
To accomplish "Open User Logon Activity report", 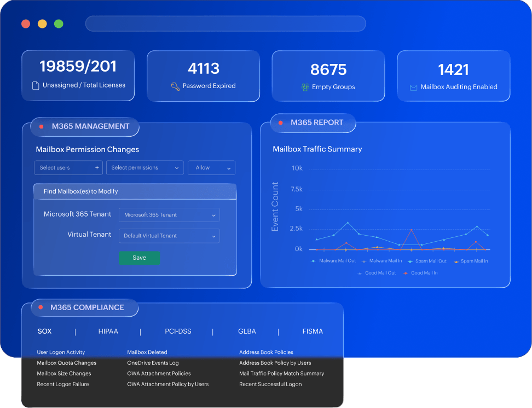I will pos(61,352).
